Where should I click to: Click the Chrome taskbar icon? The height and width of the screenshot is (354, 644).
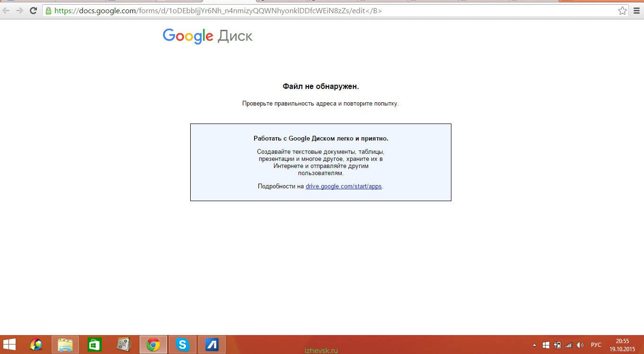pos(153,345)
